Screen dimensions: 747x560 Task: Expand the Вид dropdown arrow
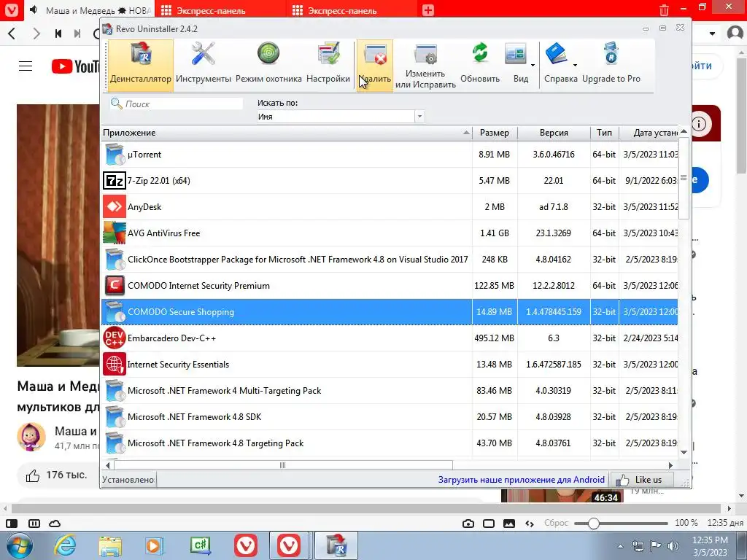click(533, 65)
